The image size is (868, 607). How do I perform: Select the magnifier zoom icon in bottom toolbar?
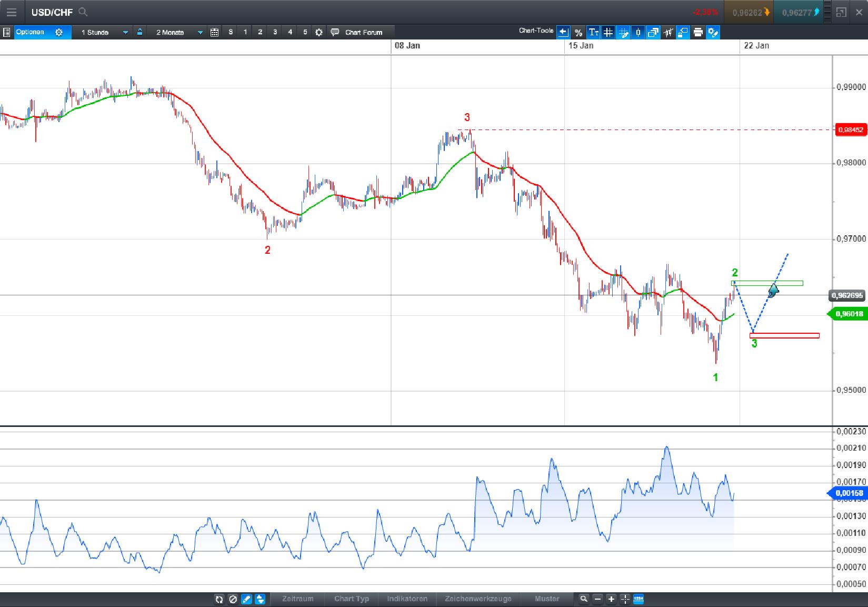[584, 599]
